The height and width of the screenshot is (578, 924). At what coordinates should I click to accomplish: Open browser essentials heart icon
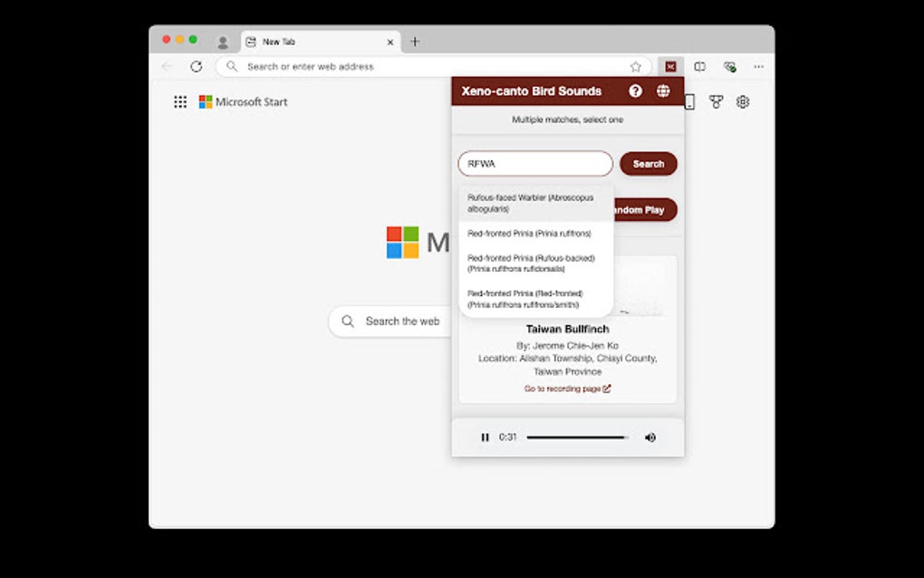[729, 66]
